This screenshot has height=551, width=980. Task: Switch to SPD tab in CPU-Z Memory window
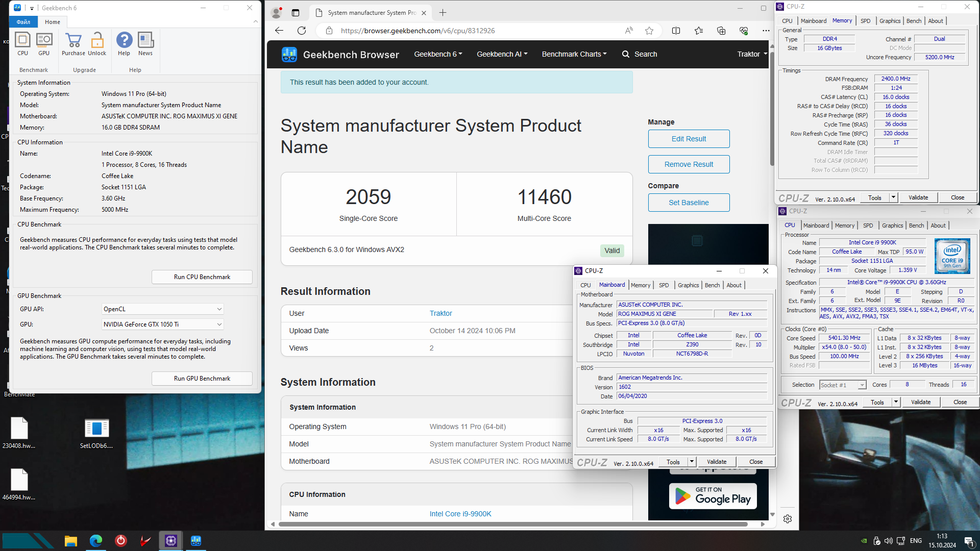(x=865, y=21)
